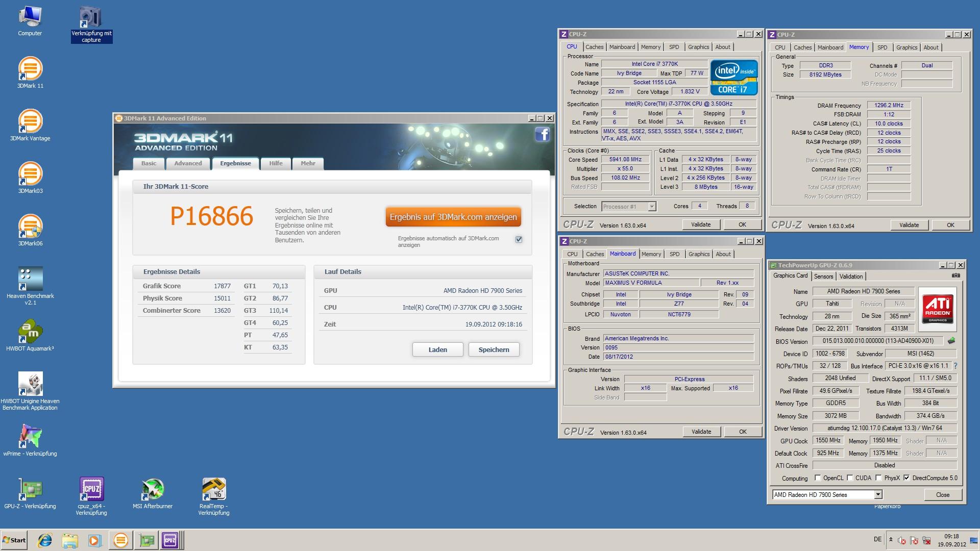Screen dimensions: 980x551
Task: Click Grafik Score value 17877
Action: [222, 286]
